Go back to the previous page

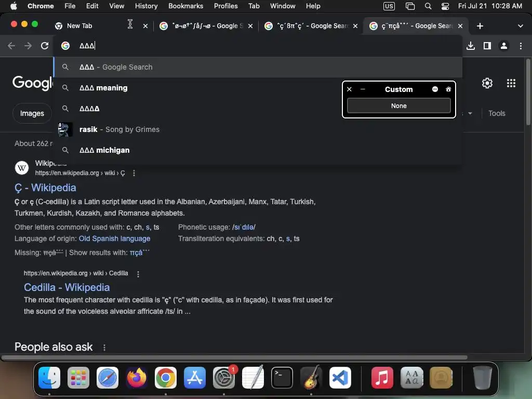click(11, 46)
